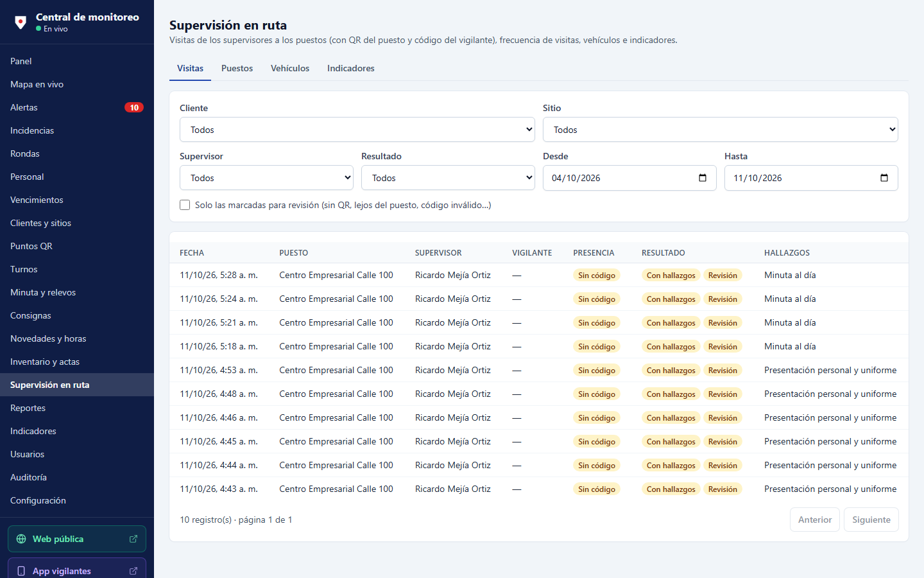Open the Cliente dropdown
The image size is (924, 578).
pos(357,130)
